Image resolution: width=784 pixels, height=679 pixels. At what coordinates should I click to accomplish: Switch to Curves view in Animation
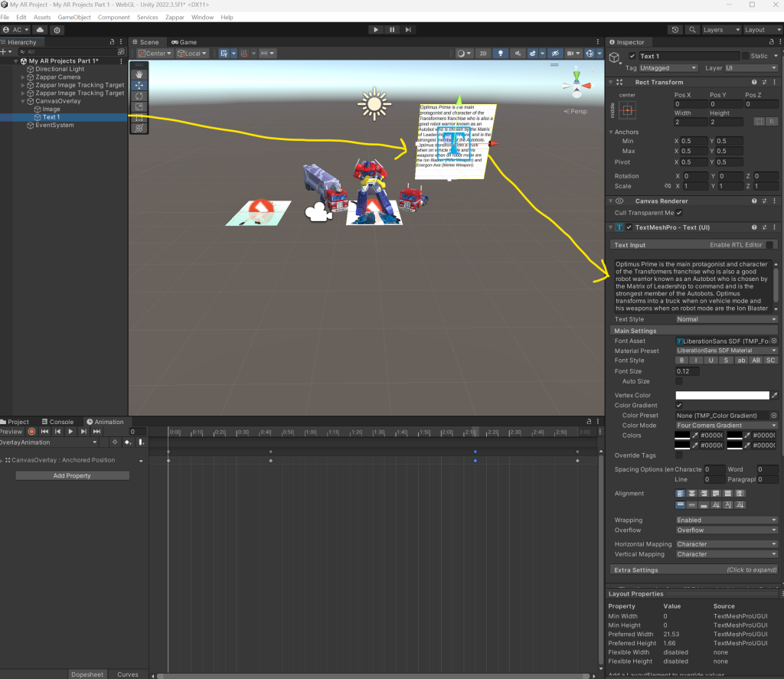point(128,674)
